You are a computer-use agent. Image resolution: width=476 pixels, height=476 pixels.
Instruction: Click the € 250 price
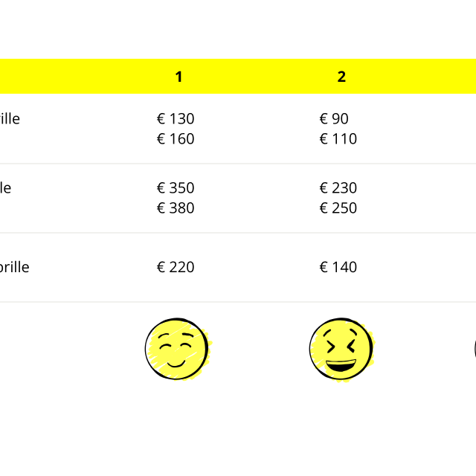click(x=338, y=208)
